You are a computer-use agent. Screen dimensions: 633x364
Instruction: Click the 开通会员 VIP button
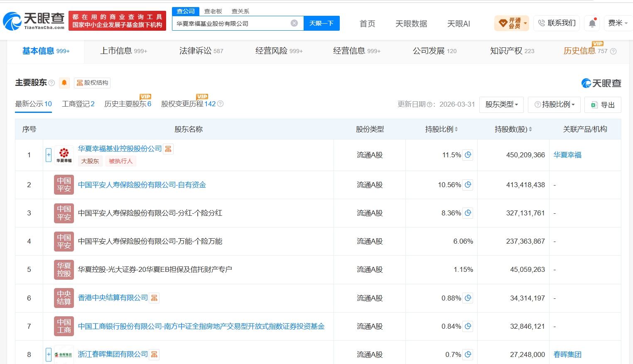[x=512, y=23]
